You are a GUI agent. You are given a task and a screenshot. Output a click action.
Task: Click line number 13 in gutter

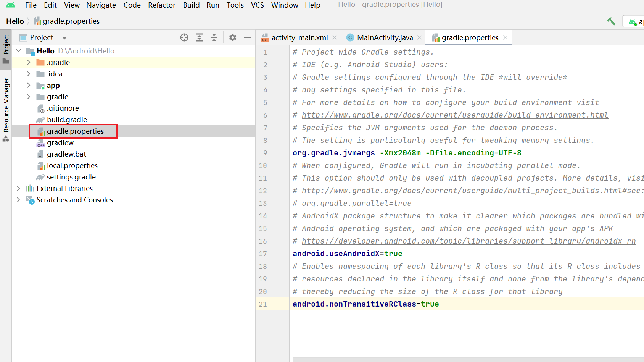[x=263, y=203]
